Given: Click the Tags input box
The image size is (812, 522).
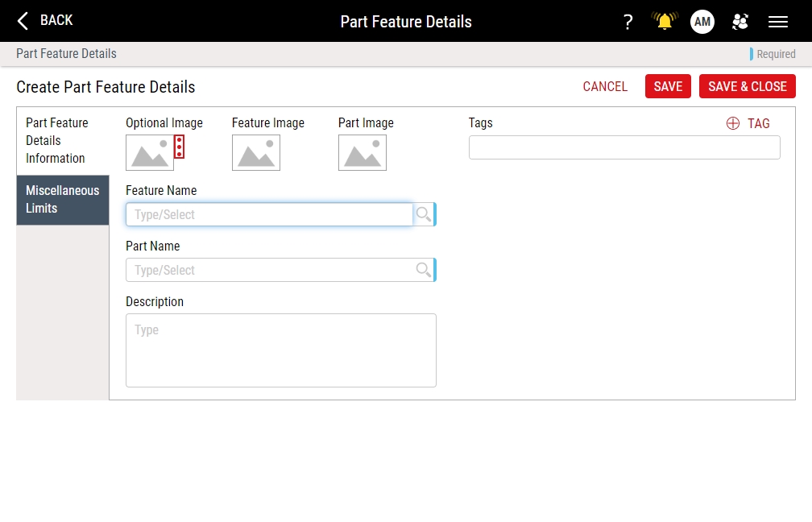Looking at the screenshot, I should point(624,147).
